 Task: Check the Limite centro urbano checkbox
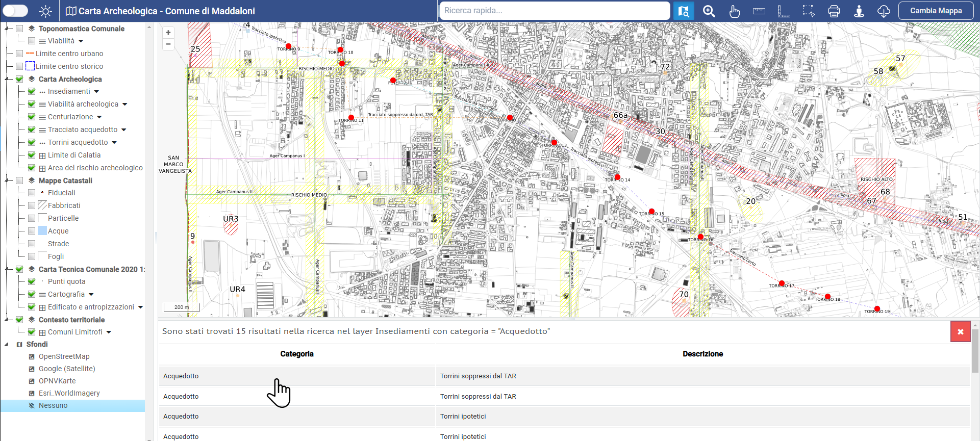pos(19,54)
